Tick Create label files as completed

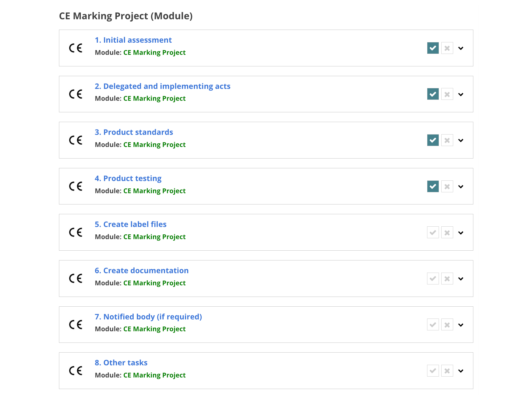click(x=433, y=233)
